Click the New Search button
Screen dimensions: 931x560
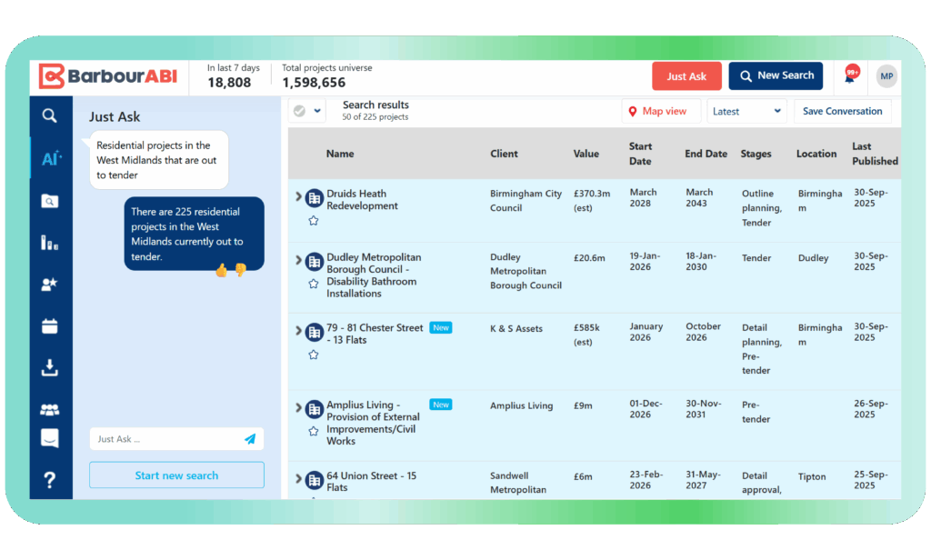(x=776, y=76)
